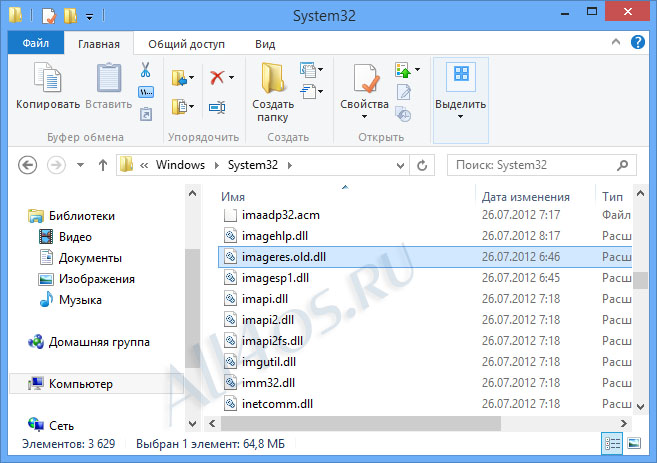This screenshot has height=463, width=657.
Task: Select Домашняя группа in navigation pane
Action: (89, 342)
